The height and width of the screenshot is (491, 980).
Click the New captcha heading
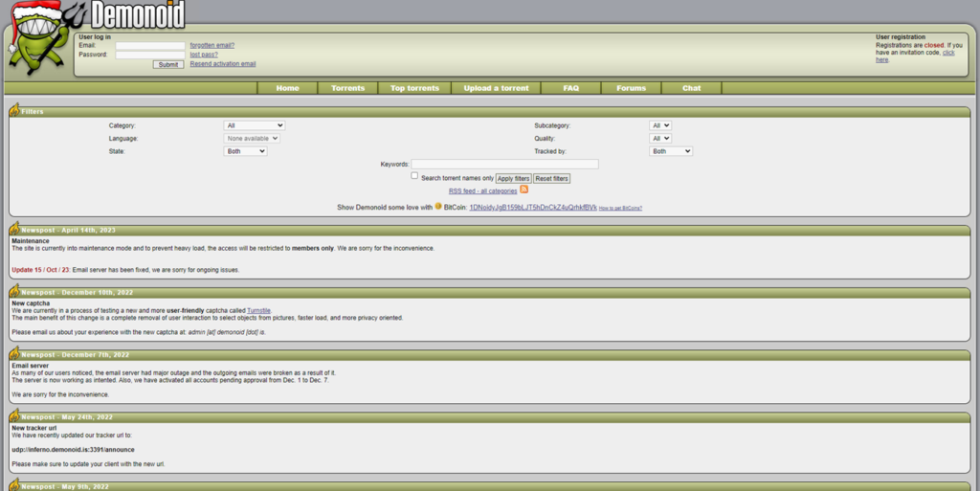click(30, 303)
